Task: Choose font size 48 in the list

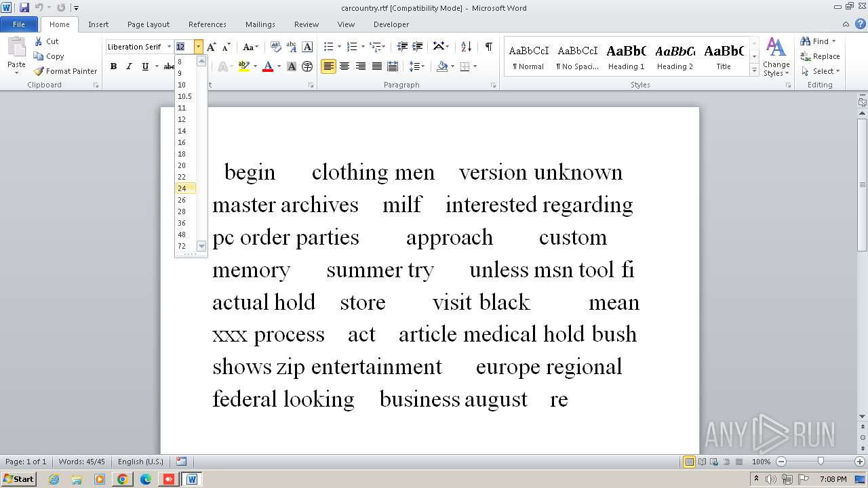Action: 186,235
